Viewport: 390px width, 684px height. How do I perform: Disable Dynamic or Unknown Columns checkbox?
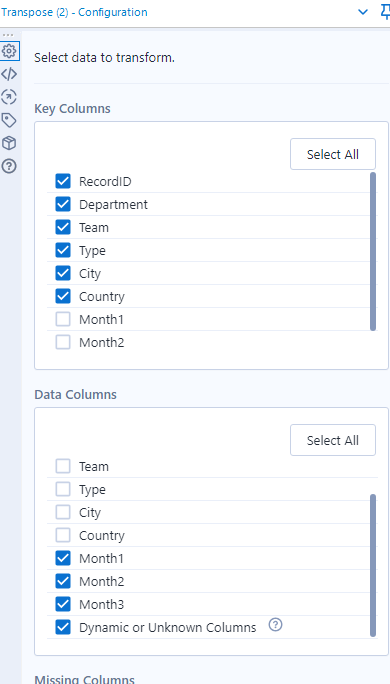click(x=63, y=628)
